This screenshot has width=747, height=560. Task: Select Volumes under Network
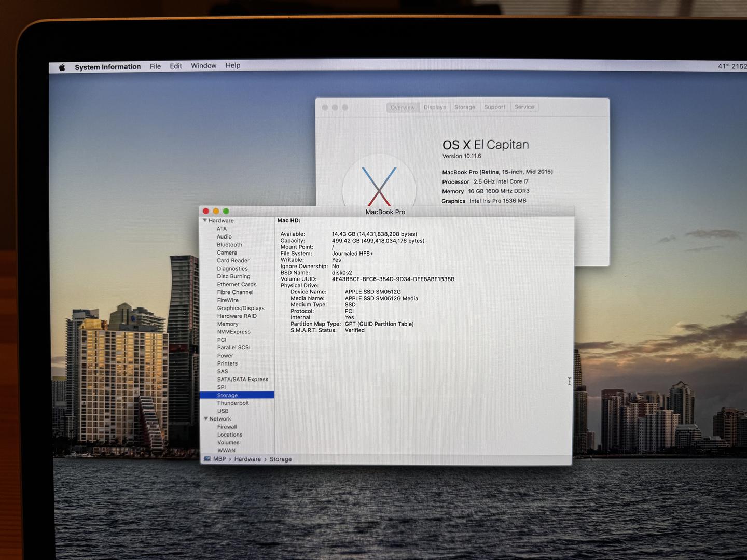point(228,442)
